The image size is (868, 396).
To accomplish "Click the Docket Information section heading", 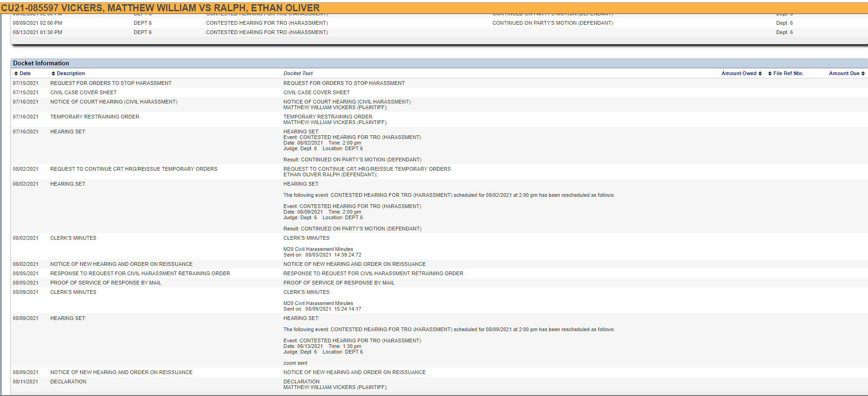I will click(x=41, y=63).
